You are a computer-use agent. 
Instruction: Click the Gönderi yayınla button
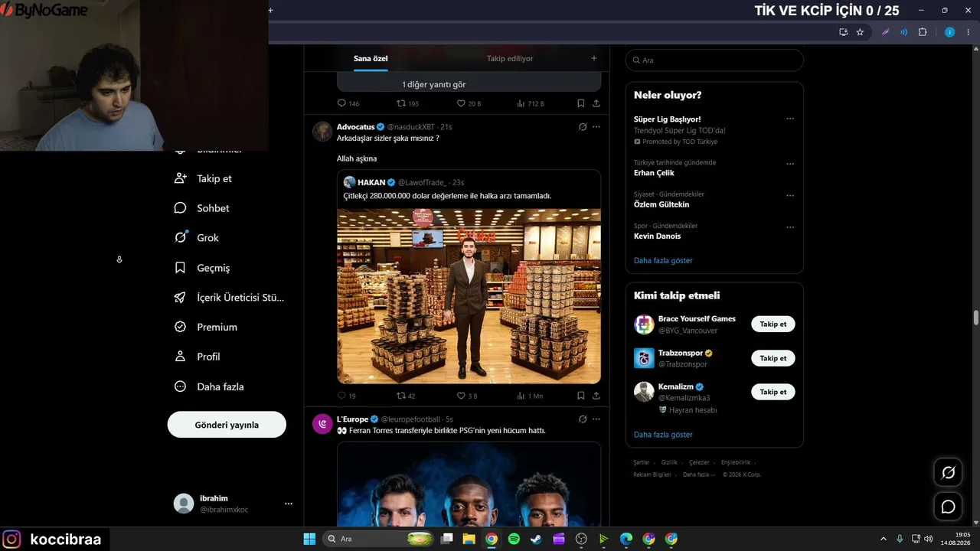tap(227, 425)
